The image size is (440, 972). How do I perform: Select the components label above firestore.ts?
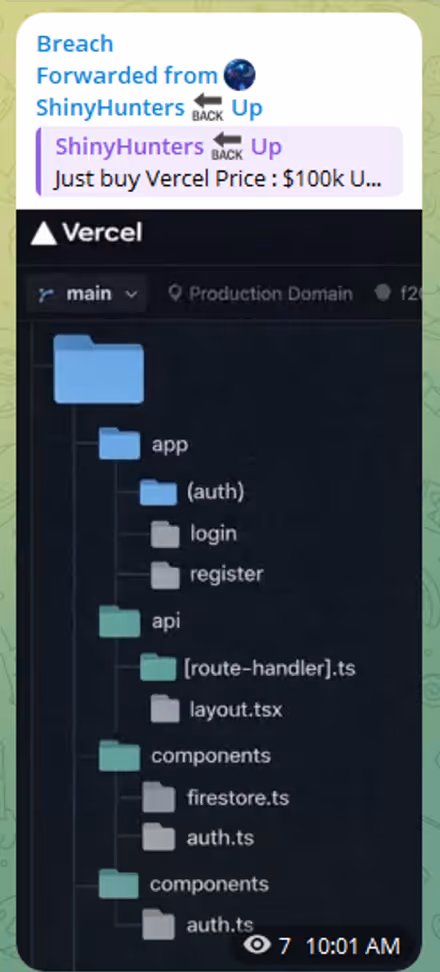point(211,756)
